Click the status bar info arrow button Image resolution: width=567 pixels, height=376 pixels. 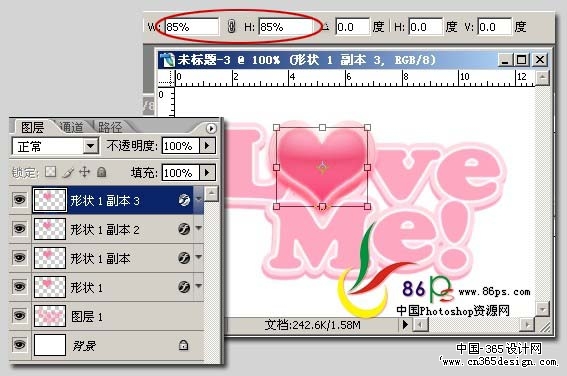pos(405,325)
